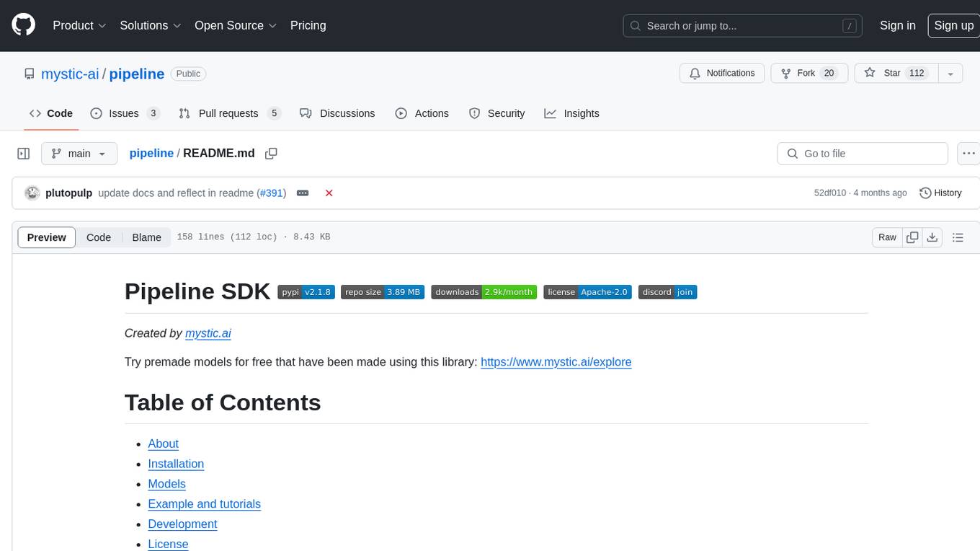The width and height of the screenshot is (980, 551).
Task: Jump to the Development section
Action: click(x=182, y=524)
